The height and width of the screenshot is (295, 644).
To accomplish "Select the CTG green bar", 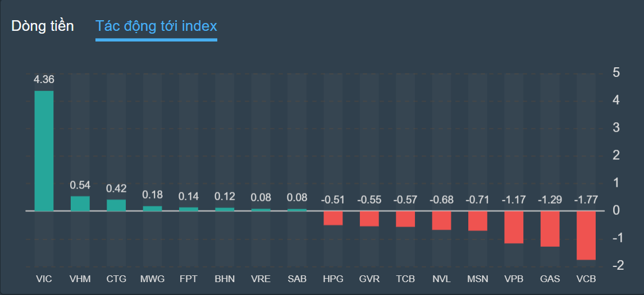I will click(x=116, y=205).
